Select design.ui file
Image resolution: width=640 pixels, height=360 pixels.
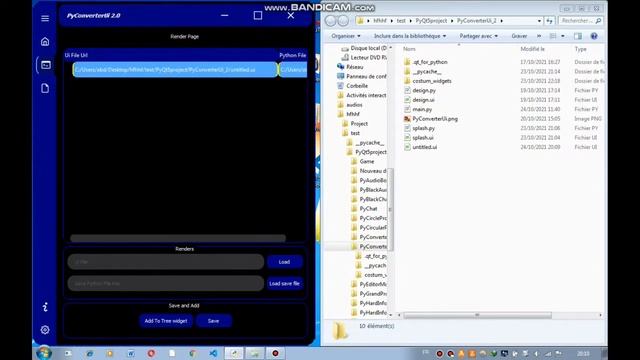tap(423, 100)
